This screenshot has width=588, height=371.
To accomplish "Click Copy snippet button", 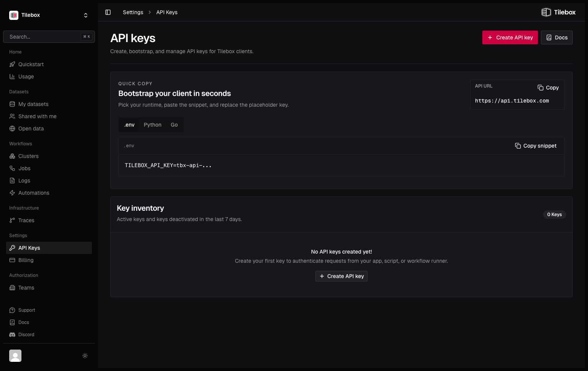I will click(536, 146).
